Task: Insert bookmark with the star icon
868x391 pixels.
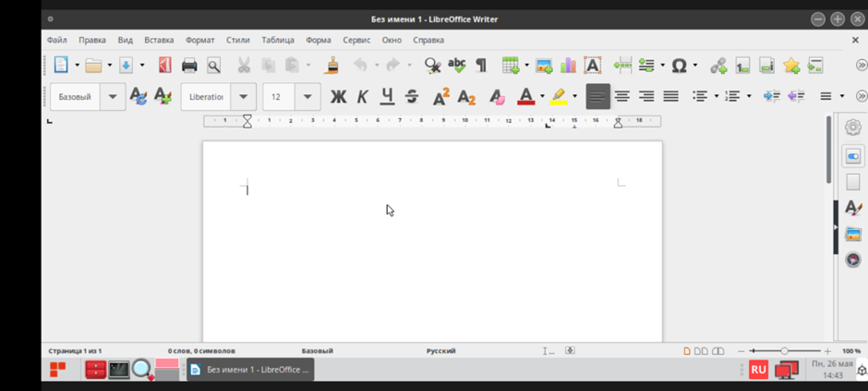Action: (791, 66)
